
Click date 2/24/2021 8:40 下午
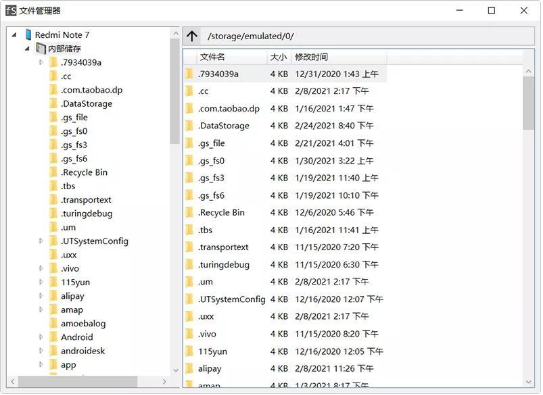pyautogui.click(x=334, y=126)
